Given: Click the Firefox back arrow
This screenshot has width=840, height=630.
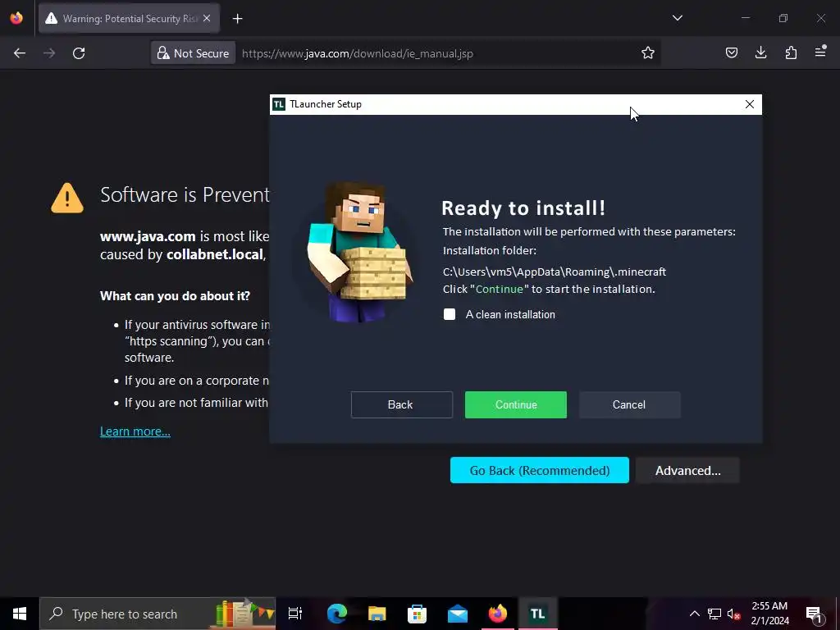Looking at the screenshot, I should point(20,53).
